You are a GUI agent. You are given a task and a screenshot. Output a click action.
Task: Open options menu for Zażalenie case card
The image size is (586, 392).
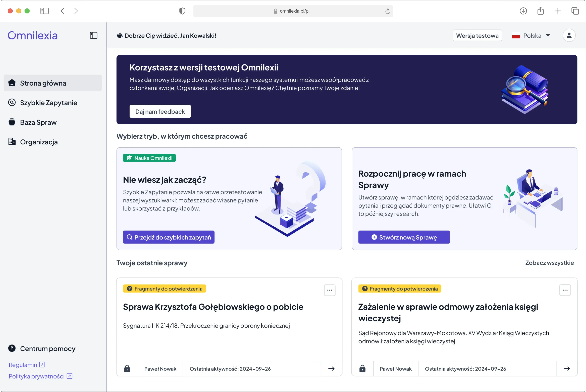(565, 290)
